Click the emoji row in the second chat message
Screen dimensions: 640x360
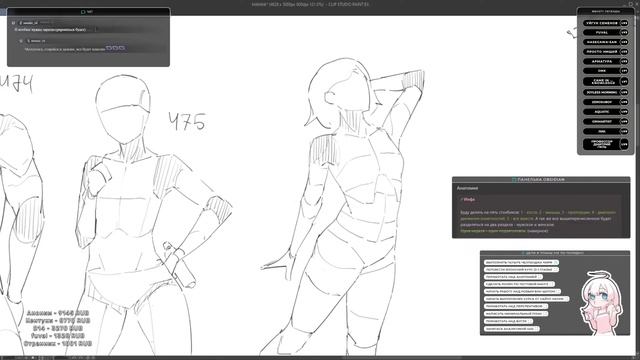tap(116, 48)
